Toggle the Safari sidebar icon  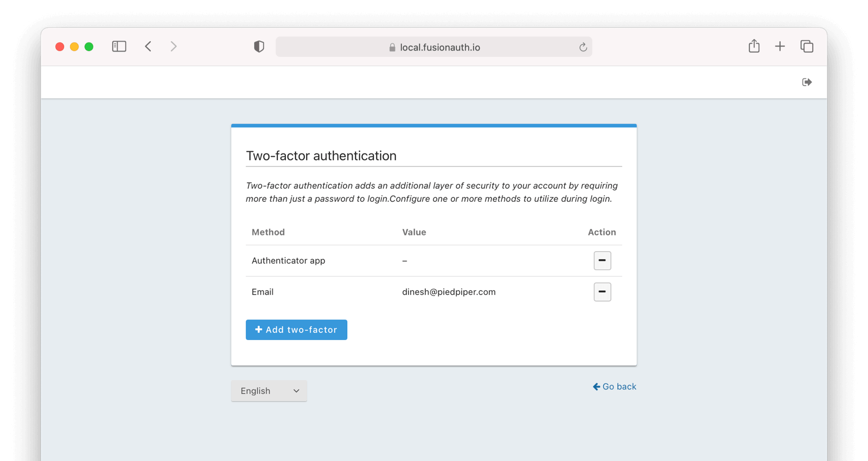point(119,47)
